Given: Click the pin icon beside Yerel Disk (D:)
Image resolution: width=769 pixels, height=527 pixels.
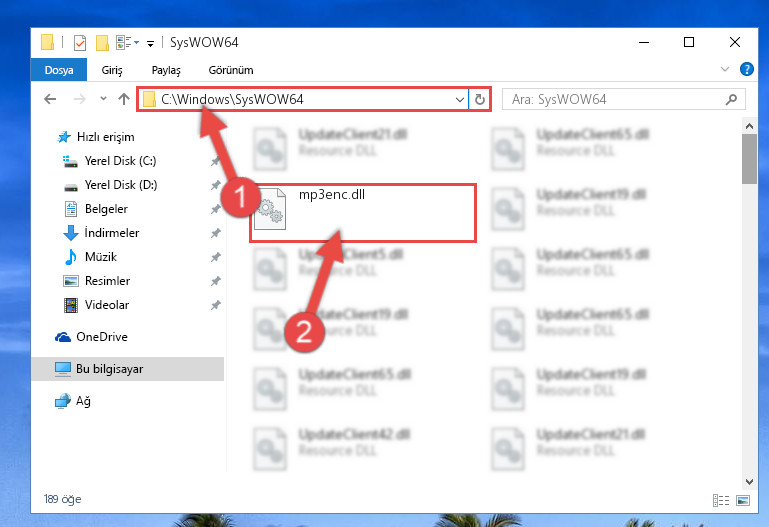Looking at the screenshot, I should coord(215,185).
